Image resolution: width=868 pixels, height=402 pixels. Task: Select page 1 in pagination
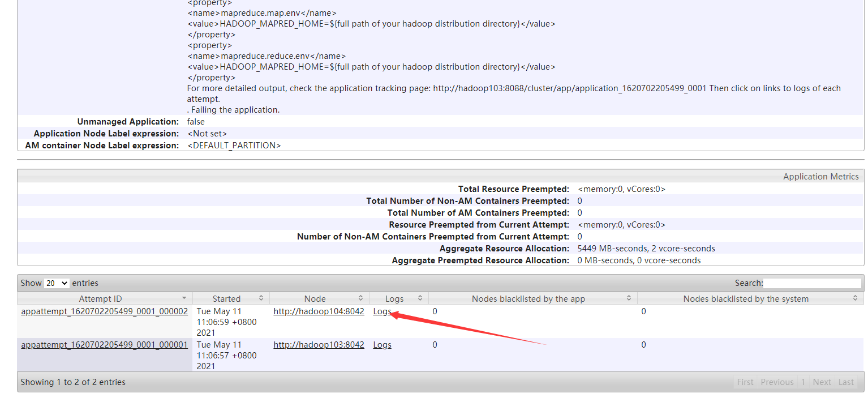803,382
